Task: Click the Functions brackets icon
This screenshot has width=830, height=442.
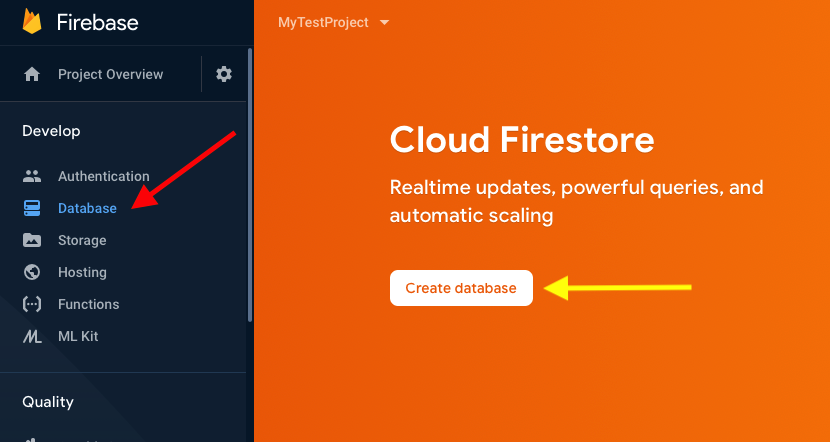Action: coord(32,304)
